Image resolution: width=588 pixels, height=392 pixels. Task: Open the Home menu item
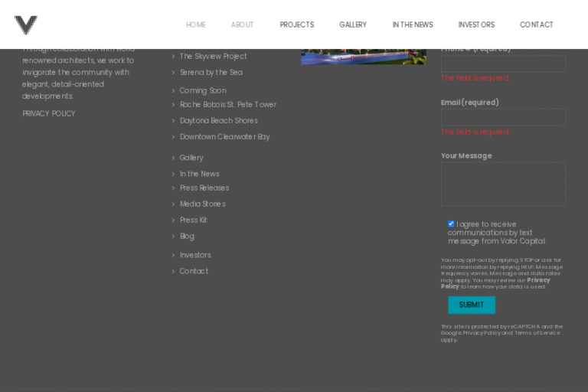tap(195, 25)
